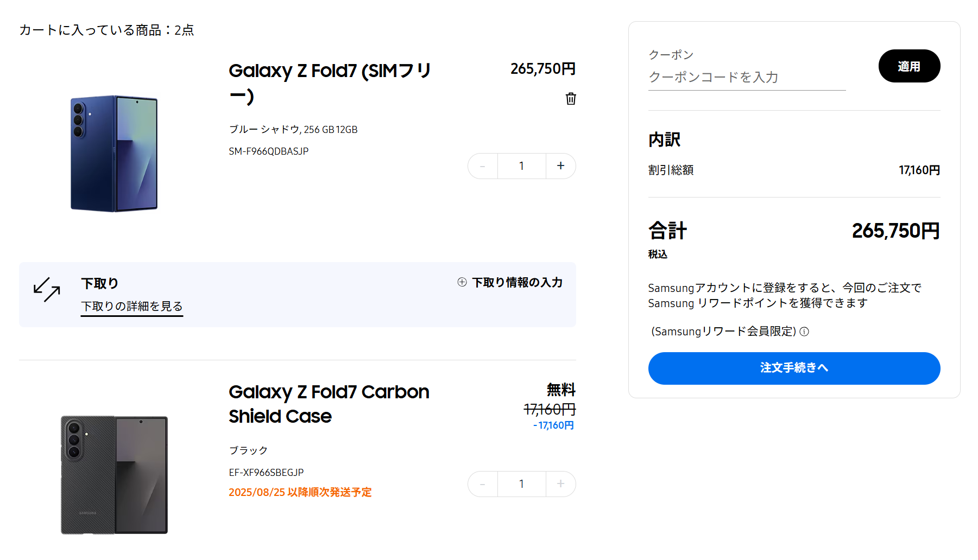
Task: Open info icon next to Samsungリワード会員限定
Action: (805, 332)
